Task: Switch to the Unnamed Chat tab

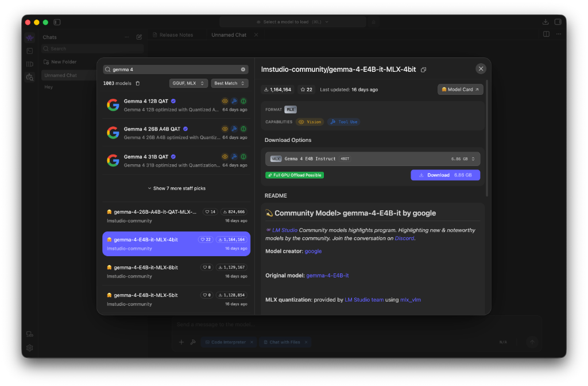Action: point(229,35)
